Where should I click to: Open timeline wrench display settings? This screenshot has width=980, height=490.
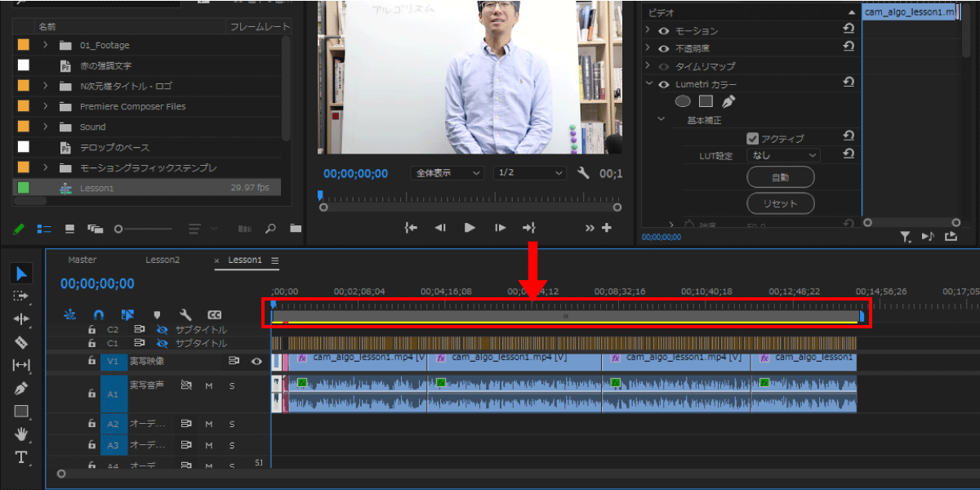185,314
